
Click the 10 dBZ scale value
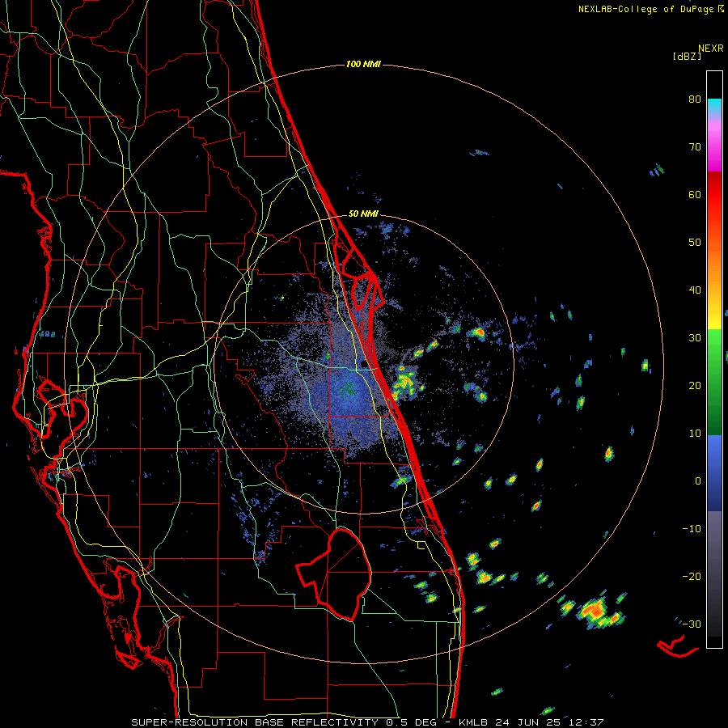(695, 434)
